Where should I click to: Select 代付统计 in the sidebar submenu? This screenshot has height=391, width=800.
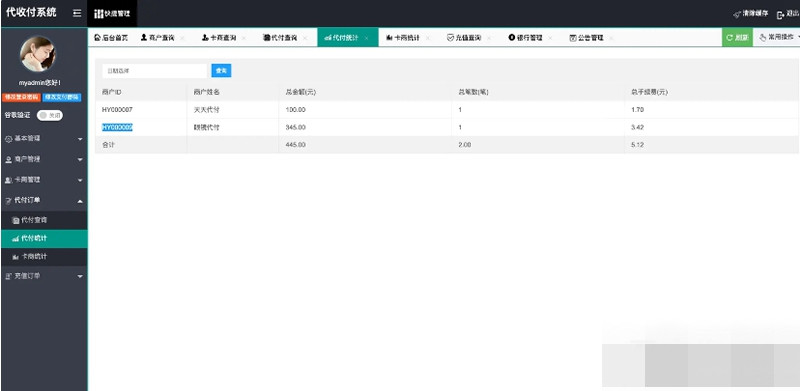44,238
